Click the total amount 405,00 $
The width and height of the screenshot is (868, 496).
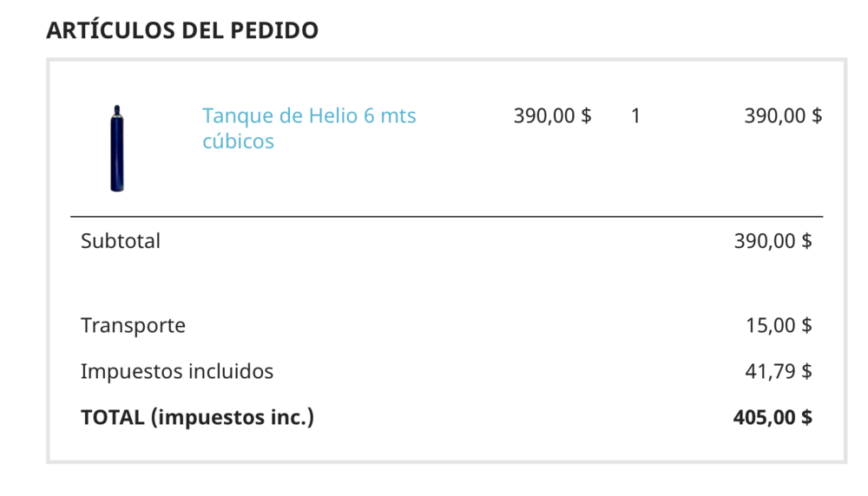click(x=773, y=417)
